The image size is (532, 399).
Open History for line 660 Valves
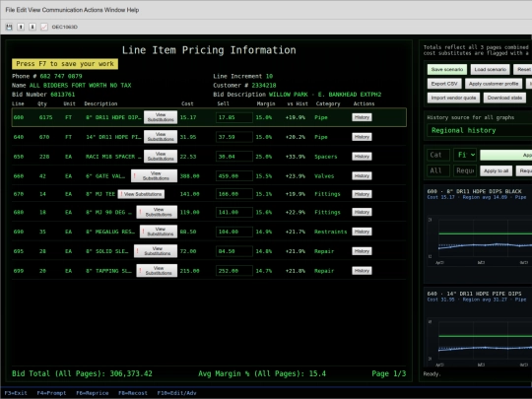click(362, 175)
